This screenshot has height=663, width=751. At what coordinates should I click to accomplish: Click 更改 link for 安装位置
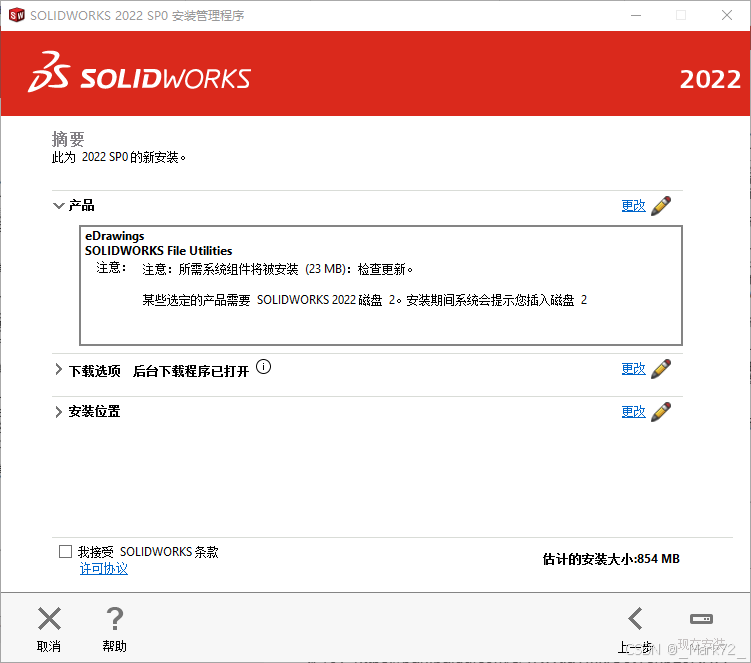click(x=634, y=412)
